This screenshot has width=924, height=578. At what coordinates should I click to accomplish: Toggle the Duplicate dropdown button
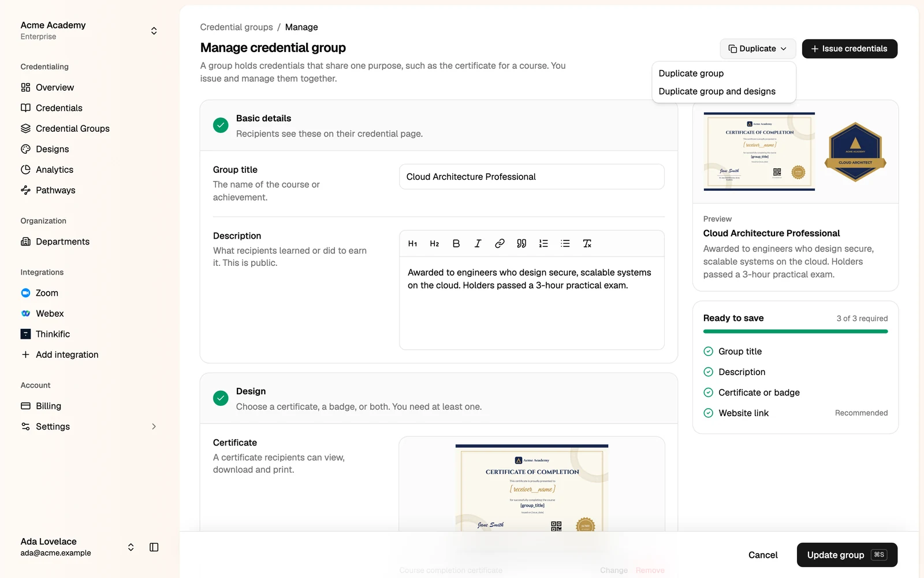click(758, 49)
